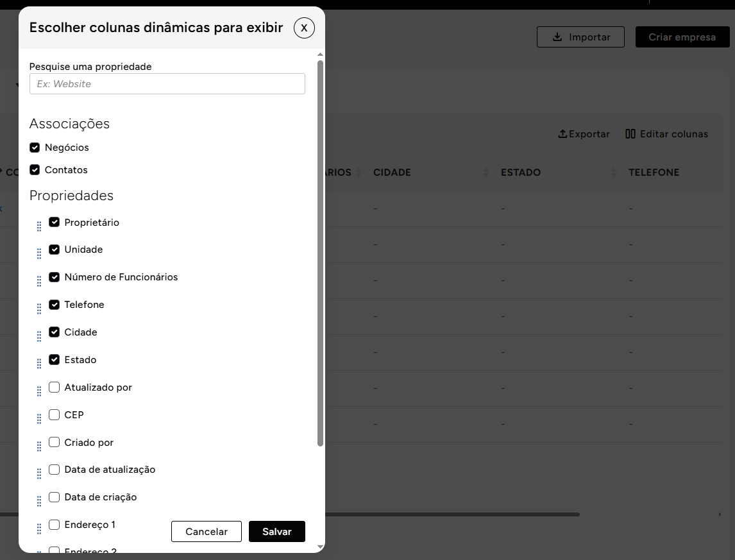Click the drag handle beside CEP
Viewport: 735px width, 560px height.
[39, 419]
